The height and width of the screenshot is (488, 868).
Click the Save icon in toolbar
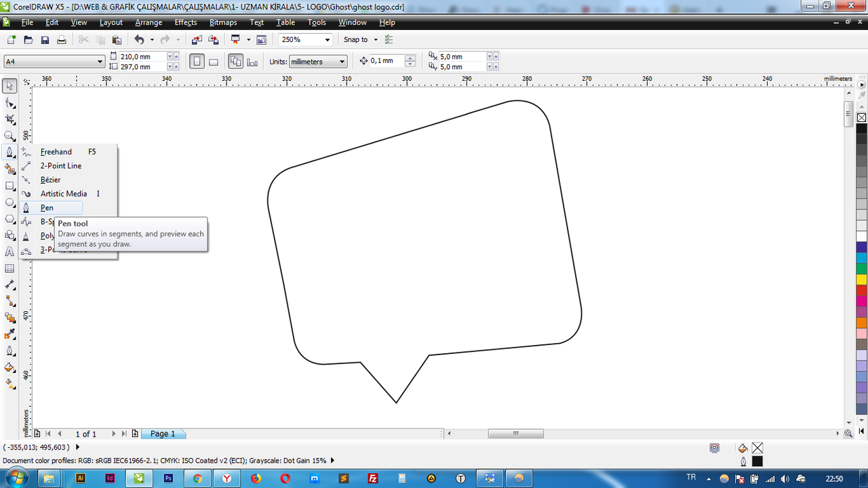click(45, 40)
